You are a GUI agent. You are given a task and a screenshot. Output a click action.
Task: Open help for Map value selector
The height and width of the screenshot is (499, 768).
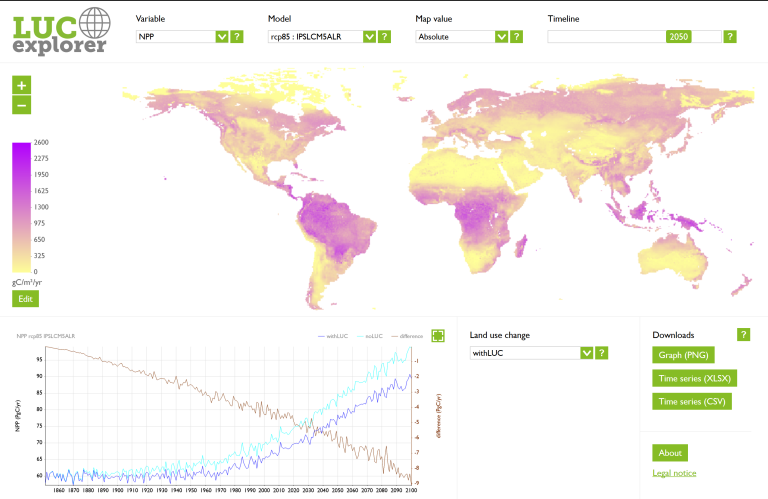click(517, 37)
